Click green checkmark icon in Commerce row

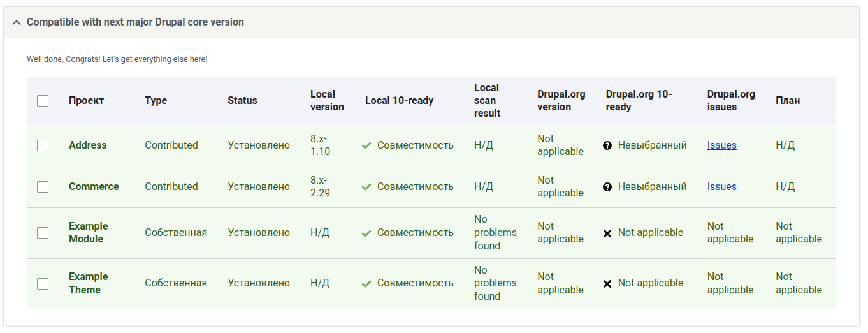366,187
